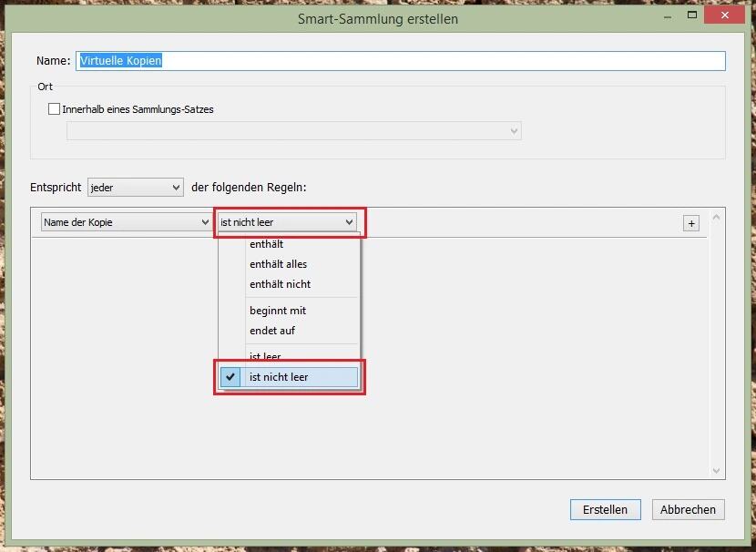The height and width of the screenshot is (552, 756).
Task: Pick 'enthält nicht' menu entry
Action: pyautogui.click(x=280, y=284)
